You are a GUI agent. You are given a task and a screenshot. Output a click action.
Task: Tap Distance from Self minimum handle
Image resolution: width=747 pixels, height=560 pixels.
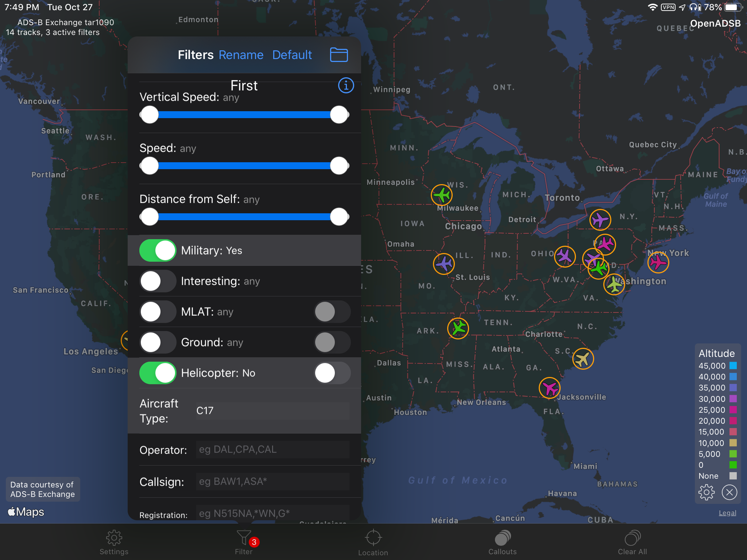click(x=150, y=217)
